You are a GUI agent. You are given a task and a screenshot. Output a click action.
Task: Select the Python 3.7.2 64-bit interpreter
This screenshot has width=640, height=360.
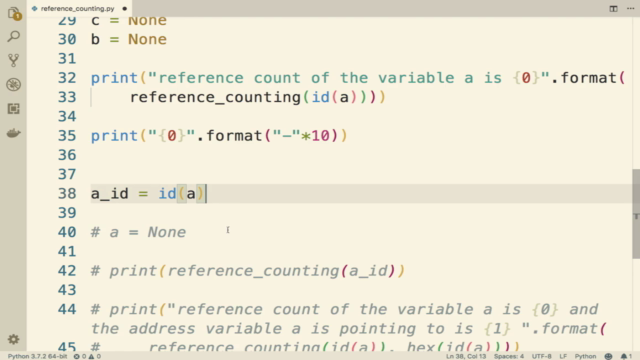[x=37, y=356]
